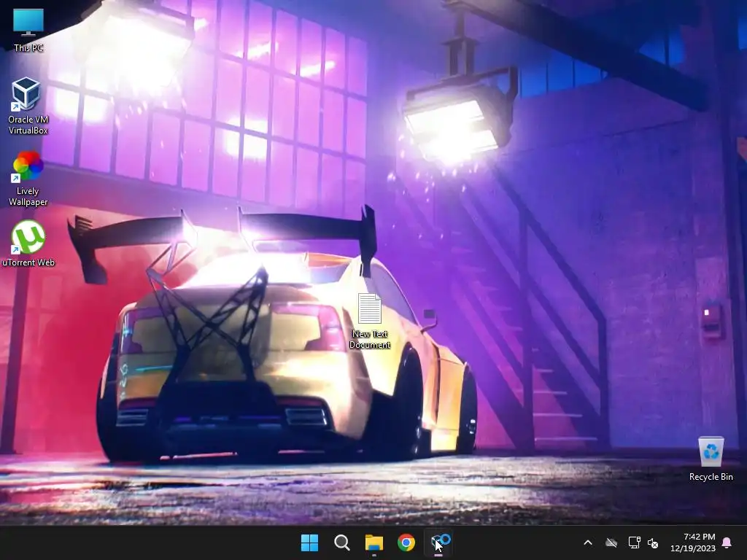This screenshot has height=560, width=747.
Task: Open the muted volume tray icon
Action: pyautogui.click(x=653, y=542)
